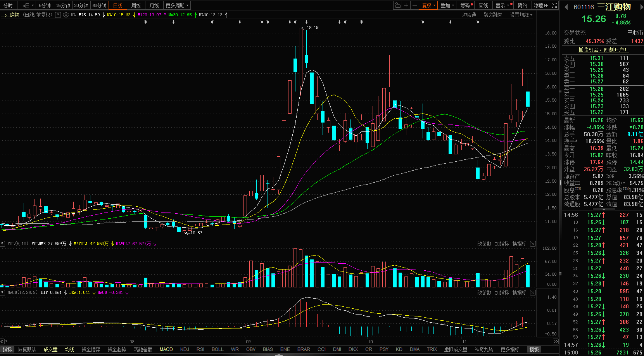Screen dimensions: 644x356
Task: Switch to 月线 monthly chart
Action: tap(154, 5)
